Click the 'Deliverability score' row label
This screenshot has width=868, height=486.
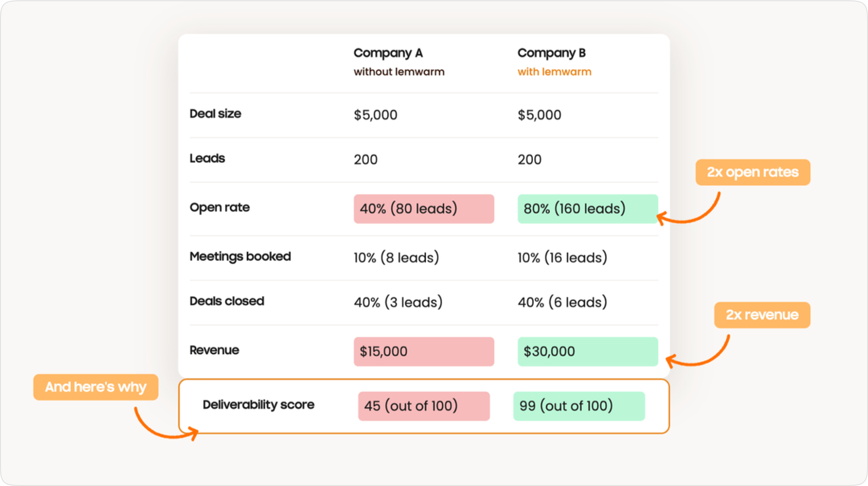pyautogui.click(x=259, y=405)
